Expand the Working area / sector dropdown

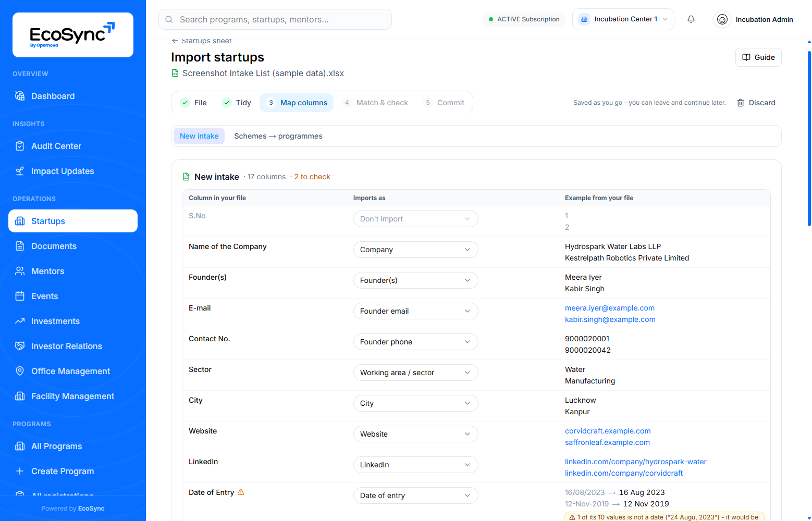416,373
